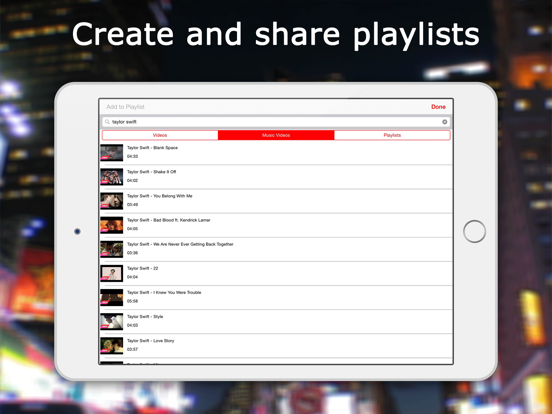Tap the Done button
This screenshot has width=552, height=414.
point(438,107)
